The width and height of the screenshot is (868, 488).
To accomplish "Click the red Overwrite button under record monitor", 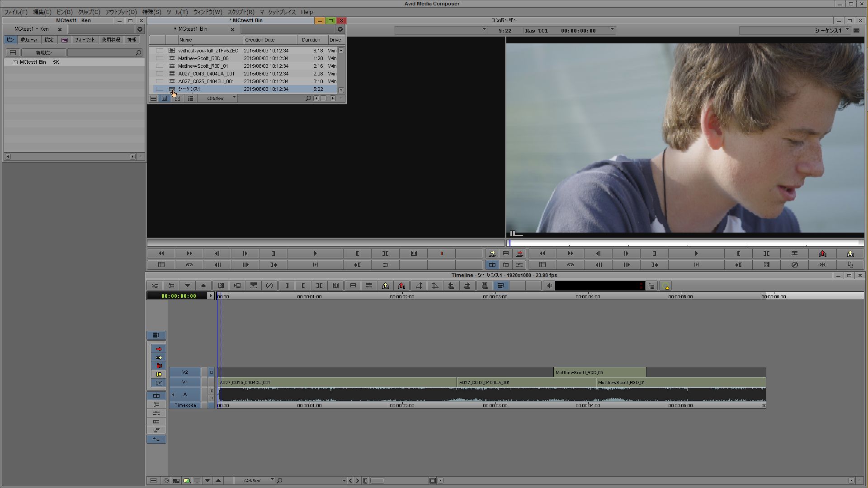I will [822, 253].
